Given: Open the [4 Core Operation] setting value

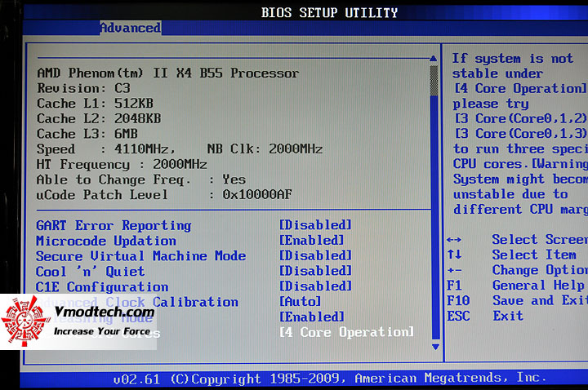Looking at the screenshot, I should coord(347,332).
